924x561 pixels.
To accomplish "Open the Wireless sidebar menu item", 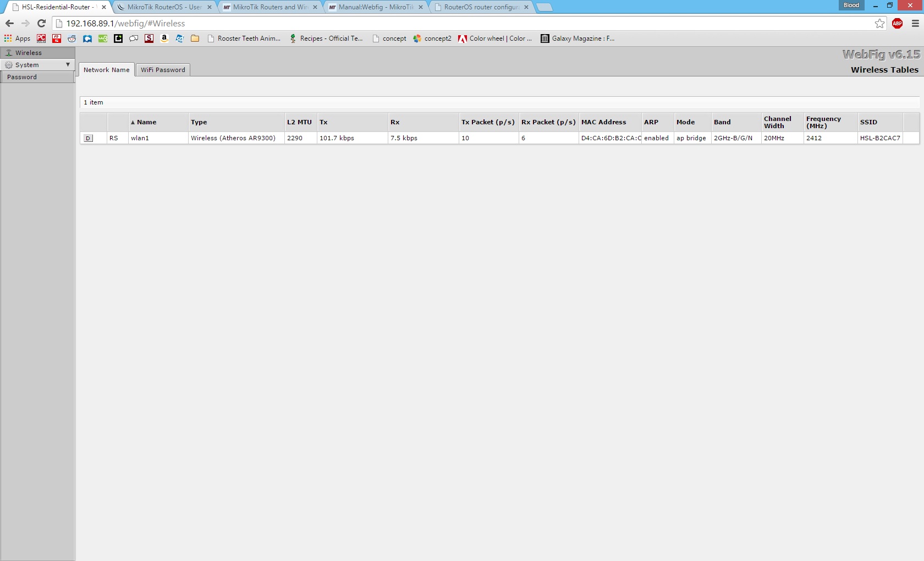I will click(x=29, y=53).
